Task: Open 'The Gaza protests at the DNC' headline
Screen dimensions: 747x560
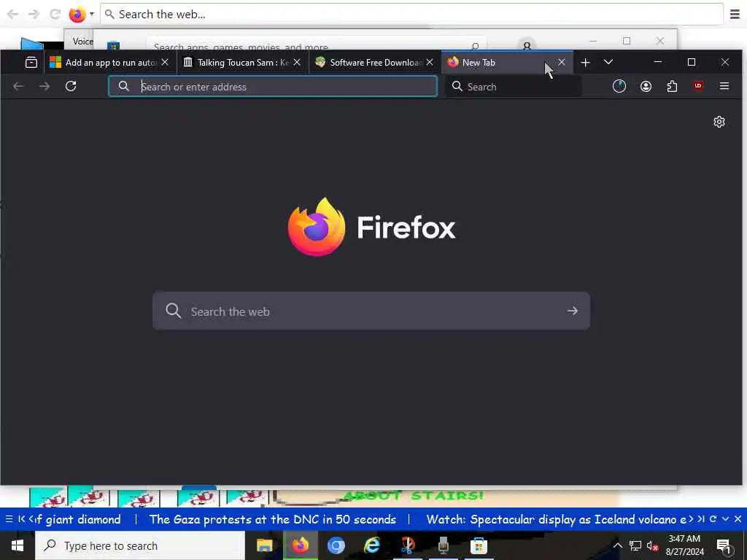Action: pos(273,519)
